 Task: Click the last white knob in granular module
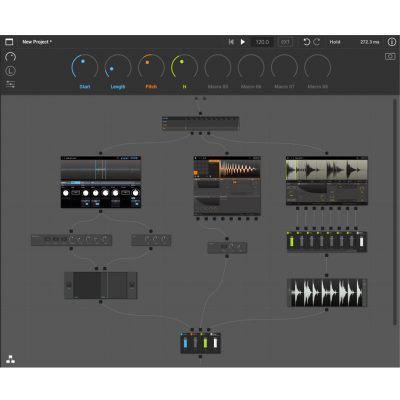(136, 193)
